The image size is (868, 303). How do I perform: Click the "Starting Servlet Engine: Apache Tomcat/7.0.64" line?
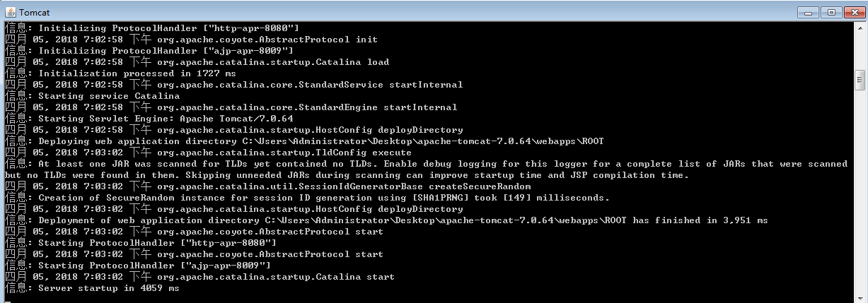tap(149, 119)
